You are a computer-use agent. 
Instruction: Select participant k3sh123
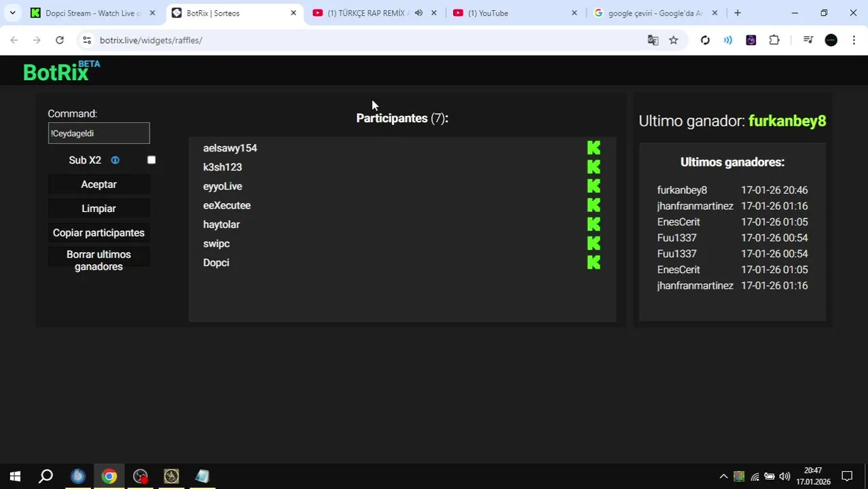pyautogui.click(x=222, y=167)
